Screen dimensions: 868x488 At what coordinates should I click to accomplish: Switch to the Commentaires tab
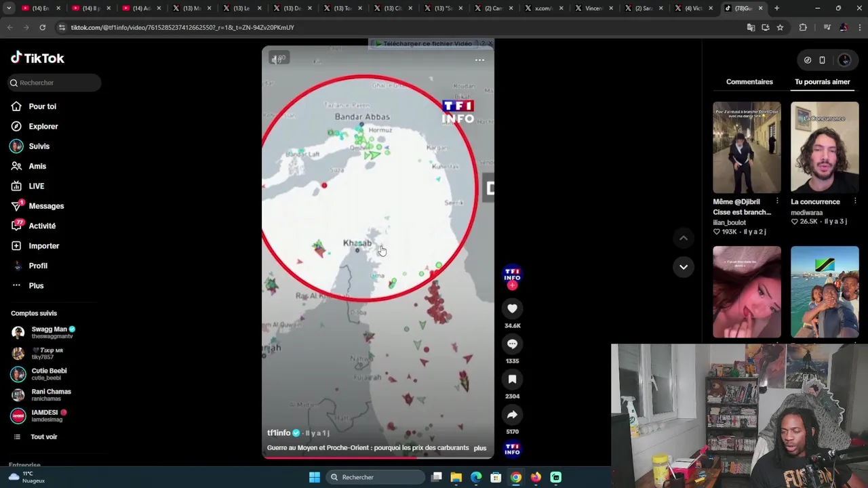coord(749,82)
